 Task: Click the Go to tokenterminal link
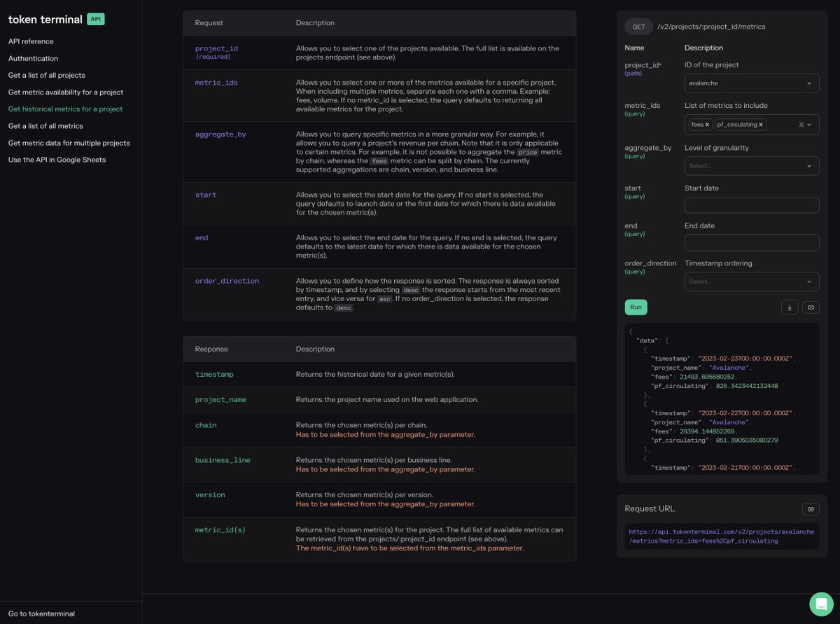pyautogui.click(x=41, y=613)
